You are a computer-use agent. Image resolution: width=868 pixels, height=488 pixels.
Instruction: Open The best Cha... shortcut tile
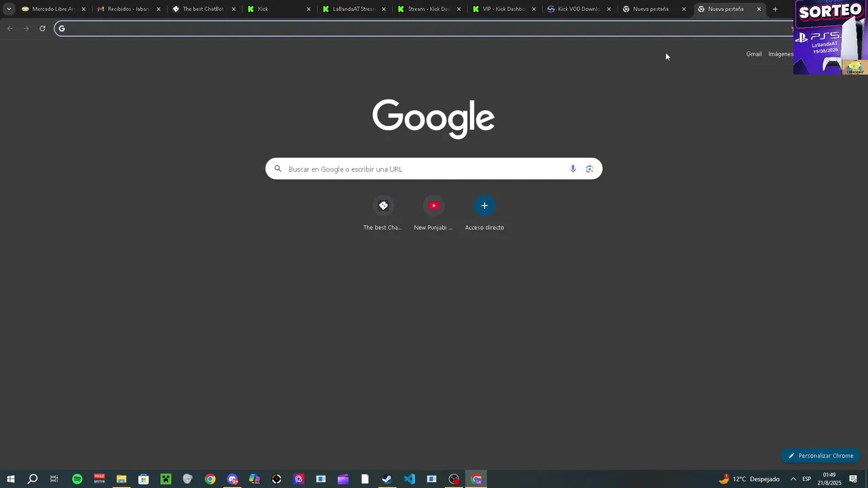click(x=382, y=213)
